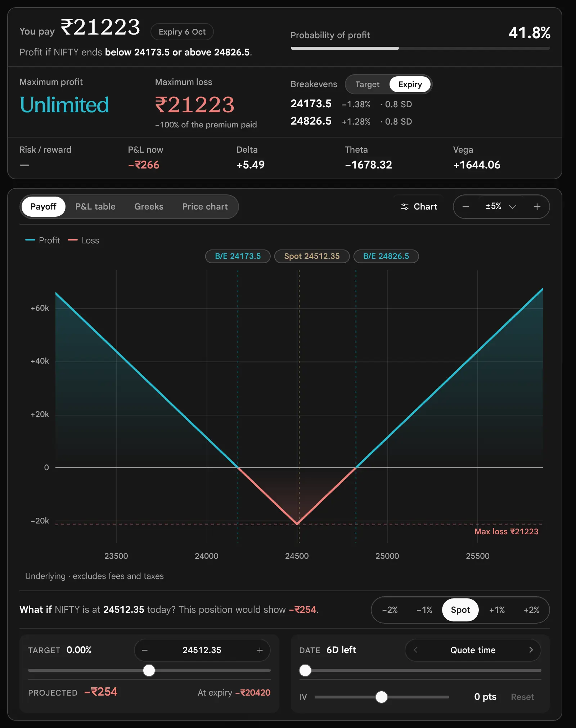This screenshot has height=728, width=576.
Task: Click the Profit legend entry
Action: tap(42, 240)
